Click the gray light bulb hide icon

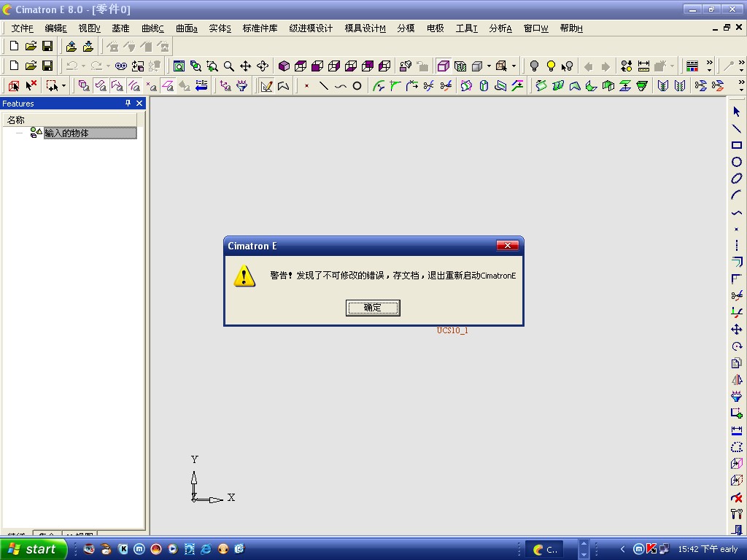pyautogui.click(x=534, y=66)
